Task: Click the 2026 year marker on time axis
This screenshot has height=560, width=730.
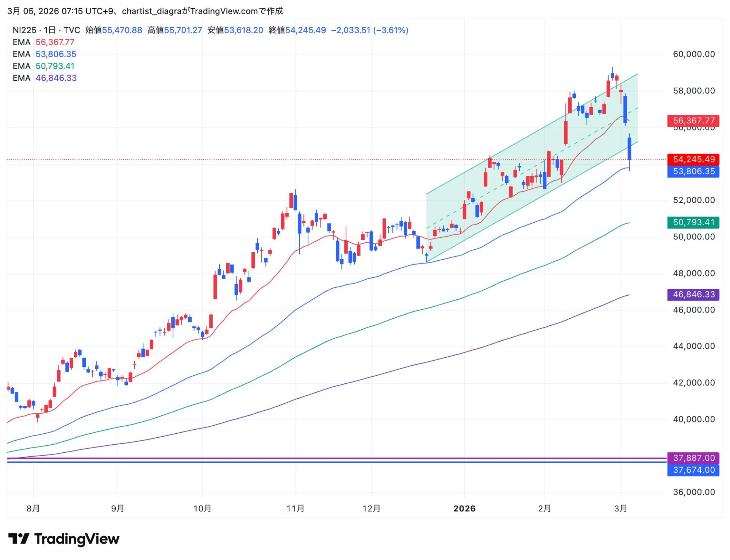Action: click(x=464, y=509)
